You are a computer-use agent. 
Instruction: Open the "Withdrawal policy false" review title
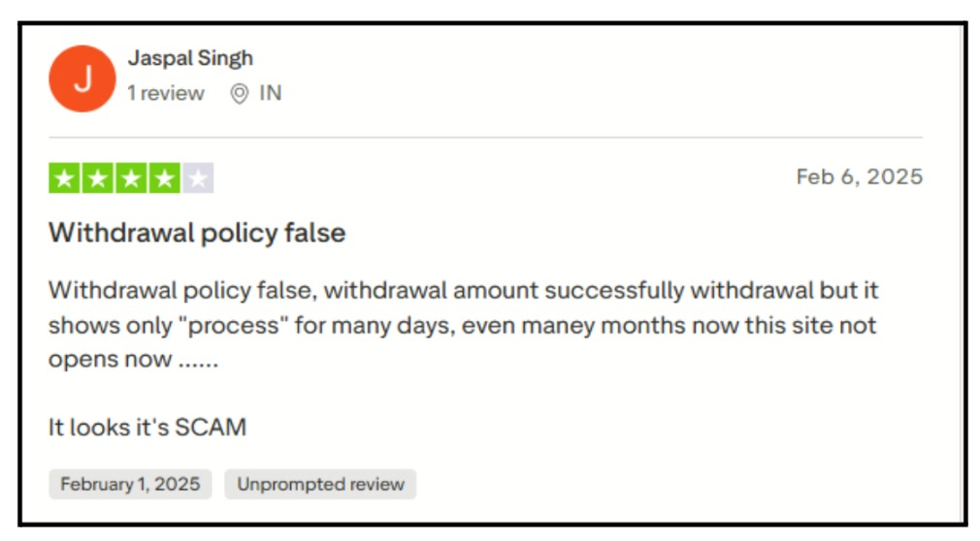[x=197, y=233]
